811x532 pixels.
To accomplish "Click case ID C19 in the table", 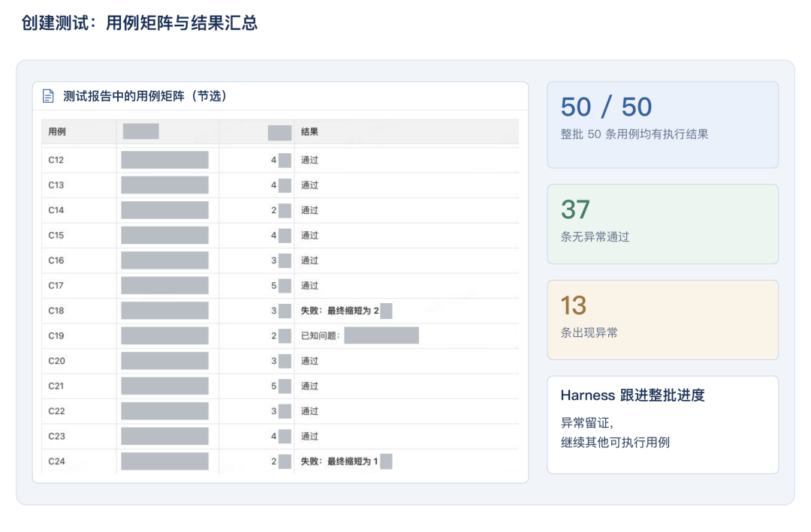I will coord(56,336).
